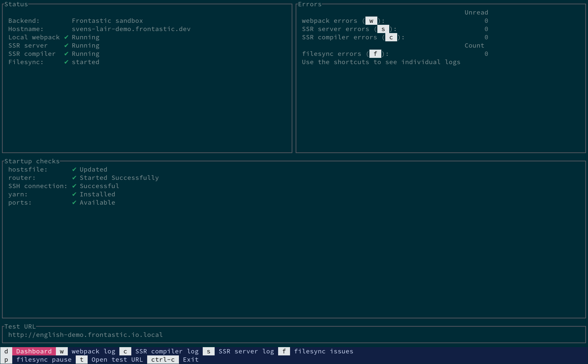The height and width of the screenshot is (364, 588).
Task: Toggle filesync pause in bottom bar
Action: [x=44, y=359]
